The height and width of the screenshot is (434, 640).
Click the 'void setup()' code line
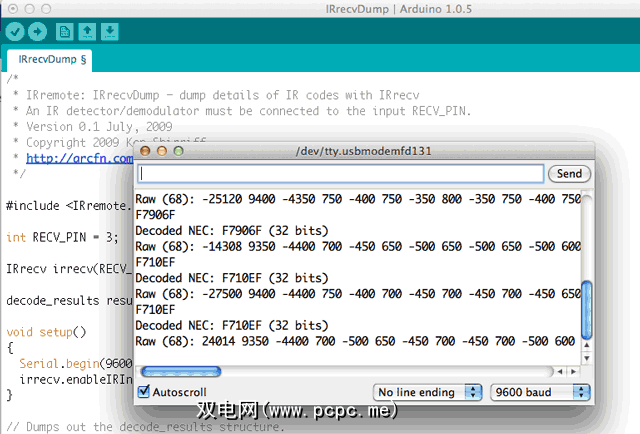click(46, 332)
